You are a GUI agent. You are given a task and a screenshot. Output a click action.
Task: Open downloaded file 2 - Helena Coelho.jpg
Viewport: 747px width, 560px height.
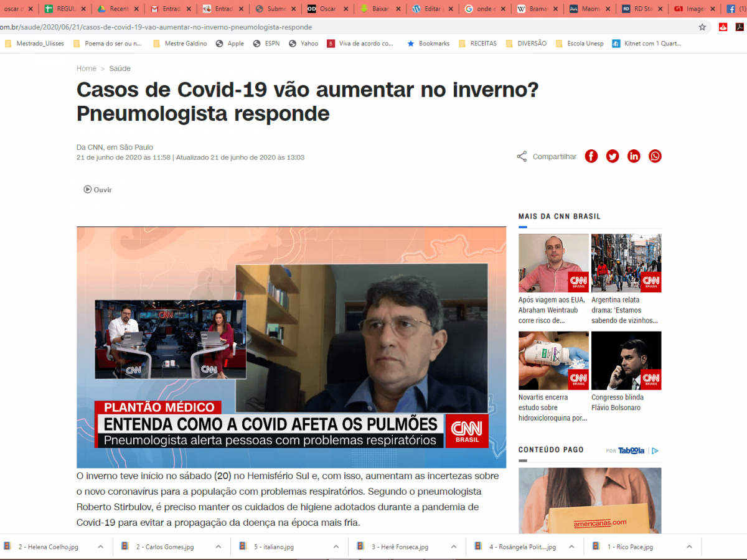click(48, 547)
